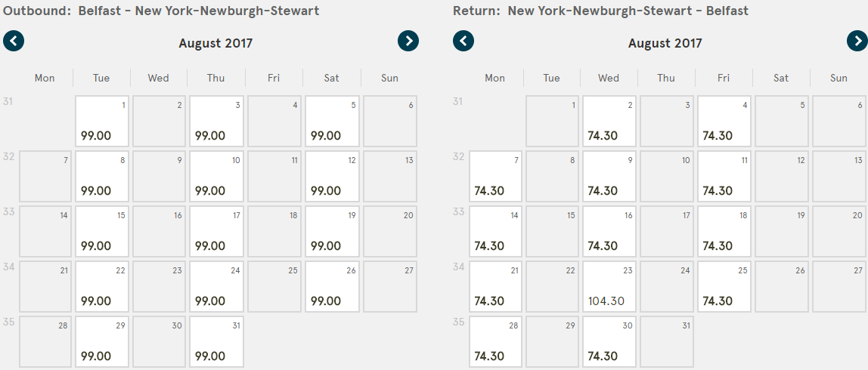
Task: Pick outbound August 10 at 99.00
Action: click(217, 177)
